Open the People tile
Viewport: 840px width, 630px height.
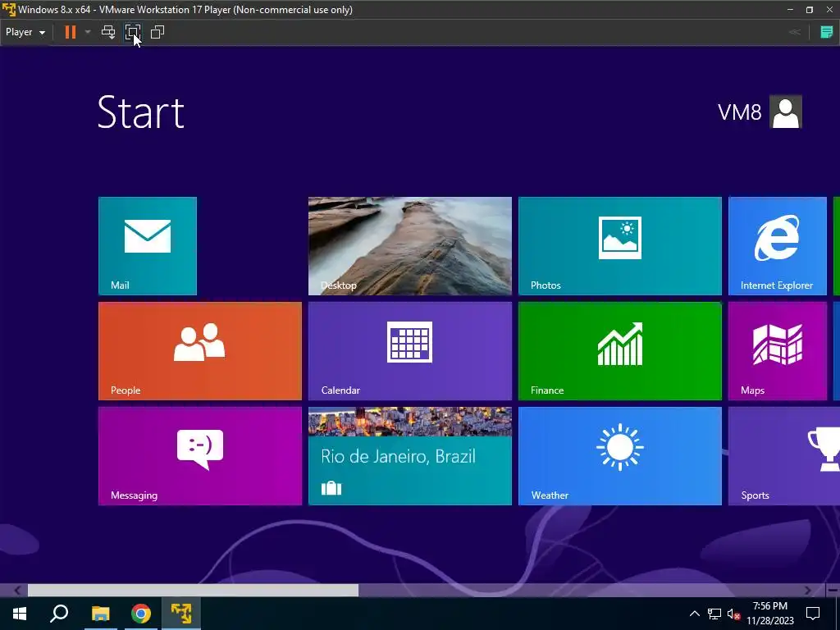tap(200, 351)
